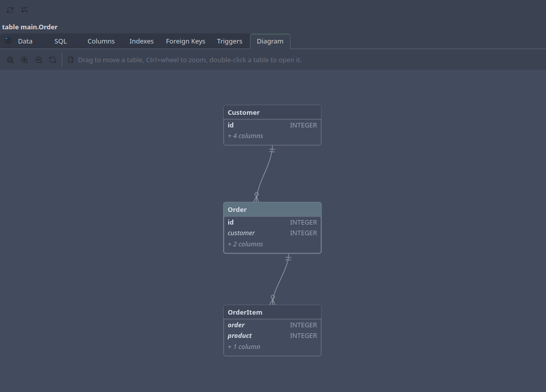Click the relationship line between Order and OrderItem
The width and height of the screenshot is (546, 392).
tap(281, 279)
